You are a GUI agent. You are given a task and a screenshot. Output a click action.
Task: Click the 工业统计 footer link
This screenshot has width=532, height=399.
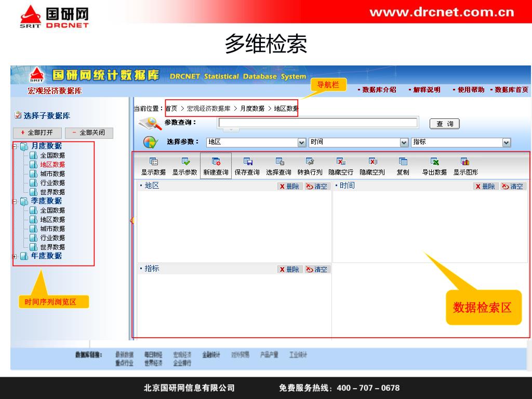coord(298,355)
